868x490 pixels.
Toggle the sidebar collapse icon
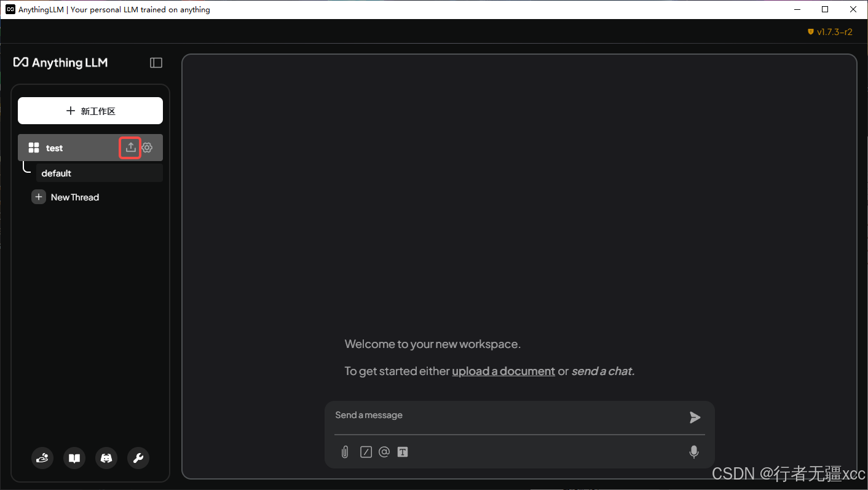(x=156, y=63)
